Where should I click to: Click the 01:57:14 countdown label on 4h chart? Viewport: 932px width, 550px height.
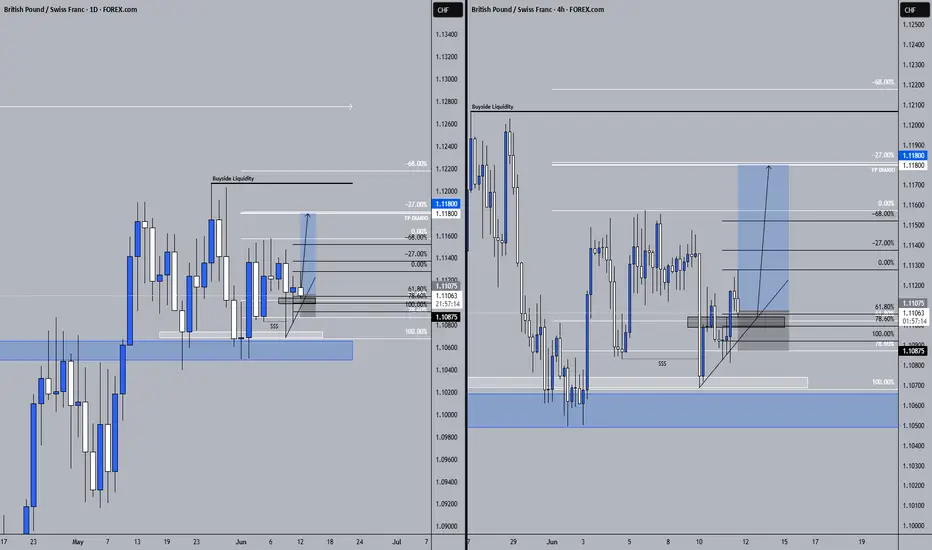pyautogui.click(x=914, y=321)
